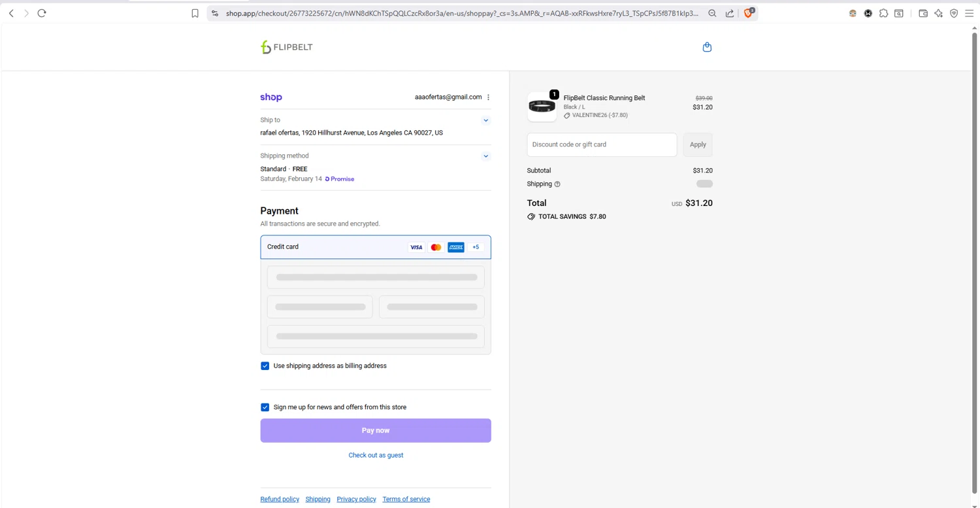Share this page via share icon
This screenshot has width=980, height=508.
(x=729, y=13)
